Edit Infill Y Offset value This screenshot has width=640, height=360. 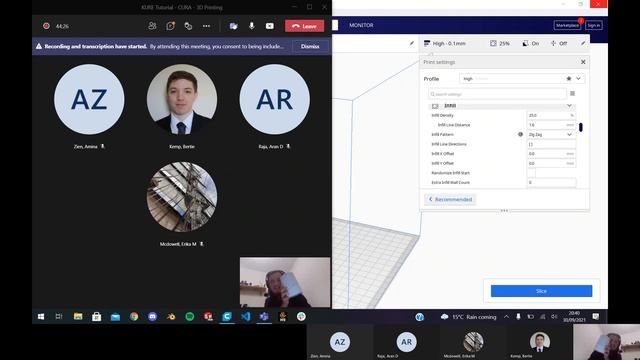point(551,163)
